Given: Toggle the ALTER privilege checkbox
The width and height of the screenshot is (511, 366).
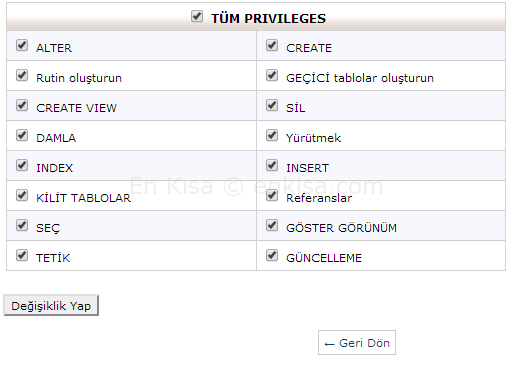Looking at the screenshot, I should 22,45.
